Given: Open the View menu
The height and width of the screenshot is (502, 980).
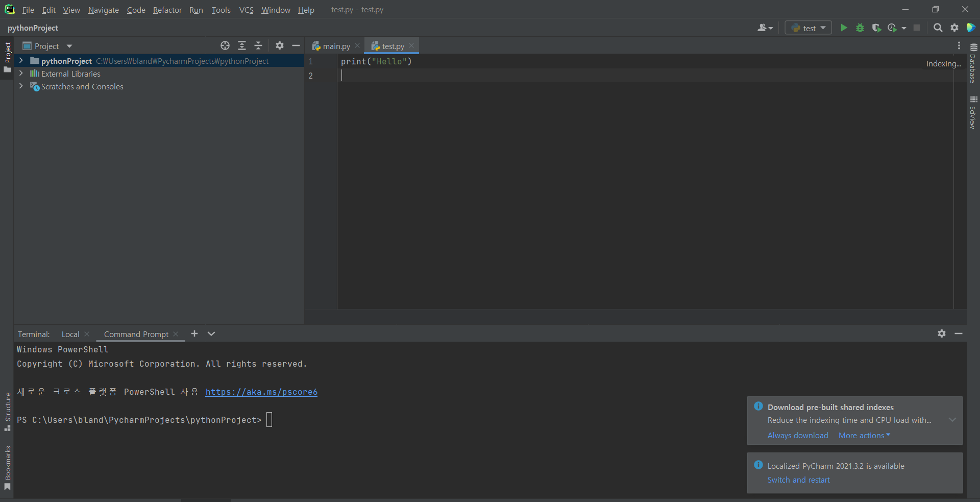Looking at the screenshot, I should (71, 10).
